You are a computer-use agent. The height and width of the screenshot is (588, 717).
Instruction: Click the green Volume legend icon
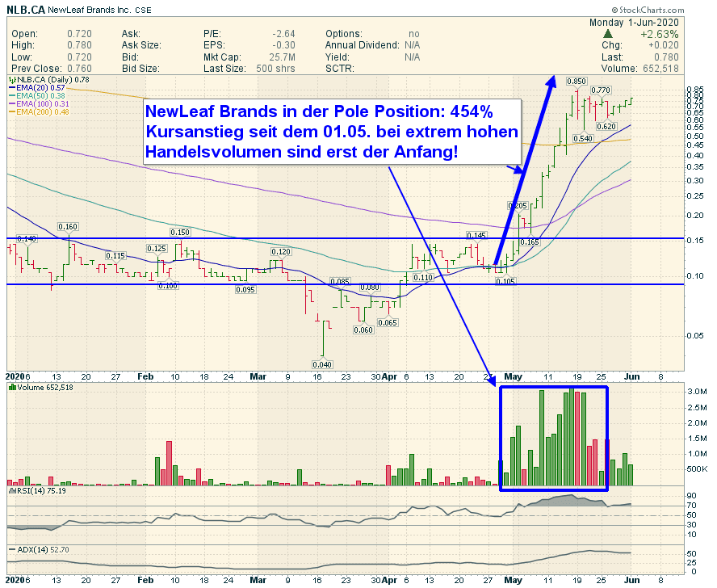(x=11, y=388)
